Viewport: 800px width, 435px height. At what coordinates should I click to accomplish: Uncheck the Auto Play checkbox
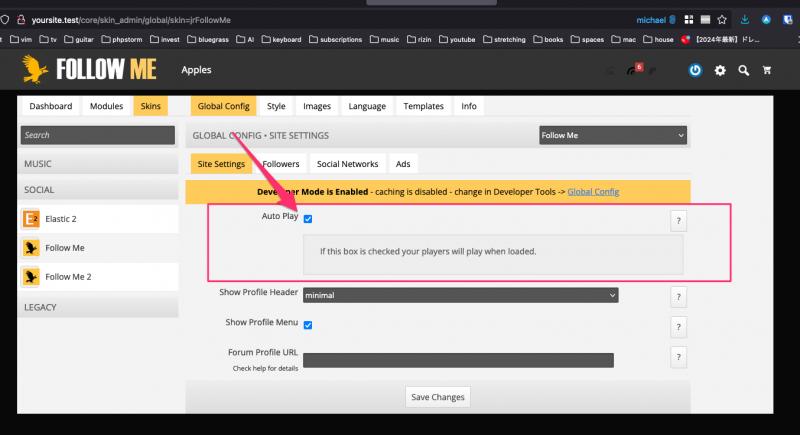pyautogui.click(x=308, y=219)
